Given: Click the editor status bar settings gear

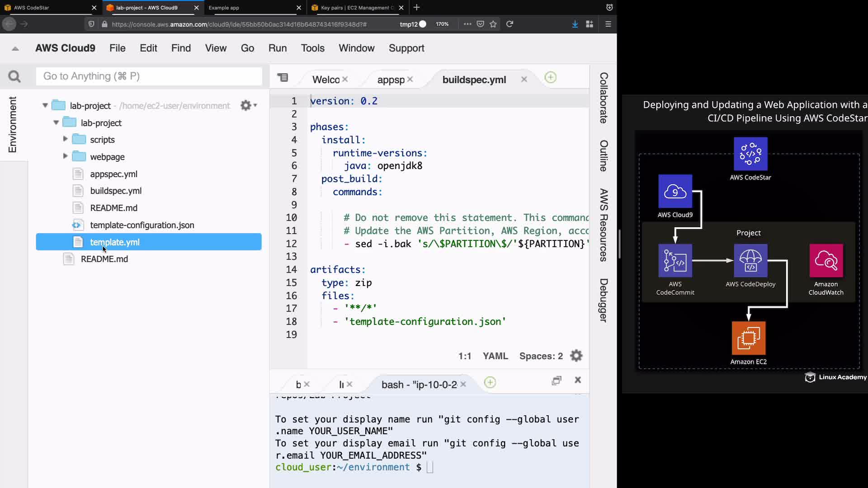Looking at the screenshot, I should [576, 356].
